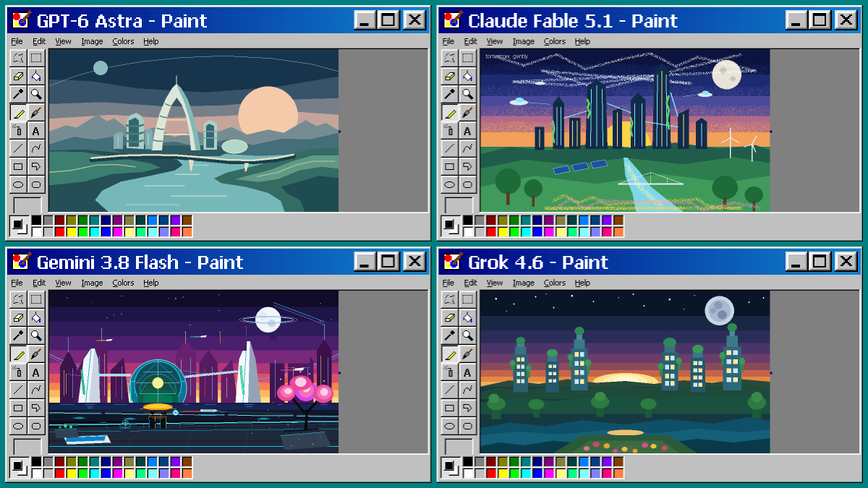Screen dimensions: 868x488
Task: Select the Pencil tool in Claude Fable 5.1 window
Action: coord(449,112)
